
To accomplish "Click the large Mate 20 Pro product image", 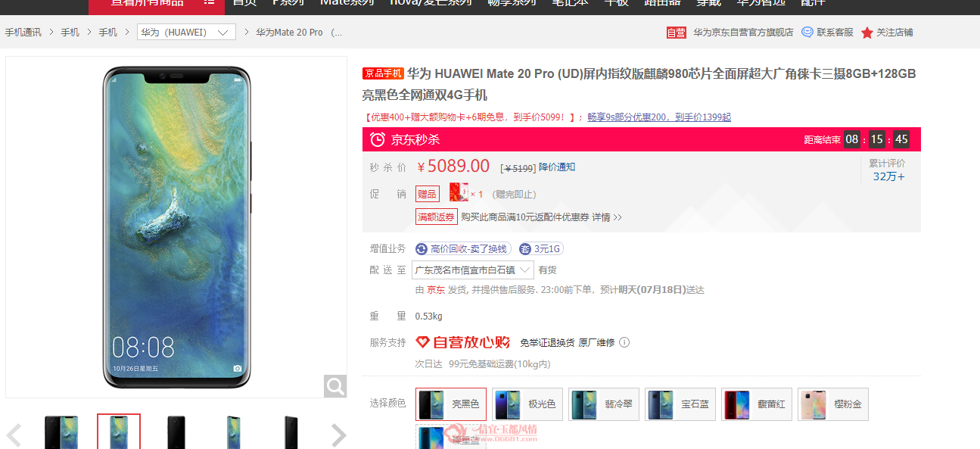I will point(176,227).
